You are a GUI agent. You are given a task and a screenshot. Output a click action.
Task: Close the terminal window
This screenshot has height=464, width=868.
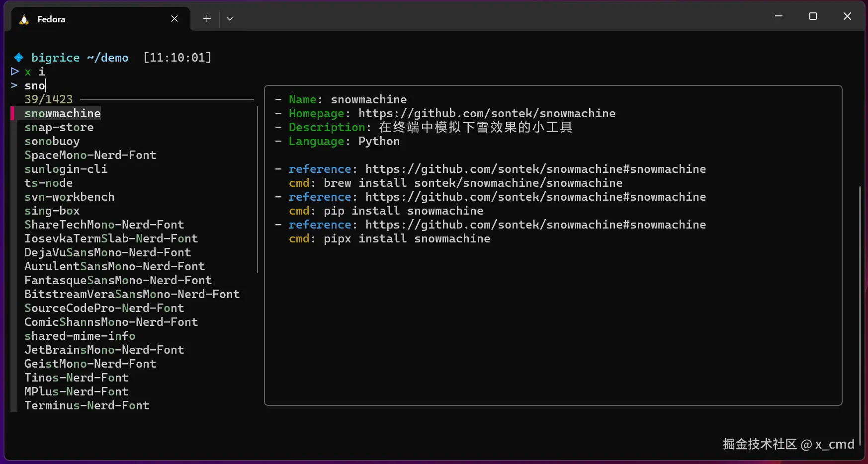[847, 16]
